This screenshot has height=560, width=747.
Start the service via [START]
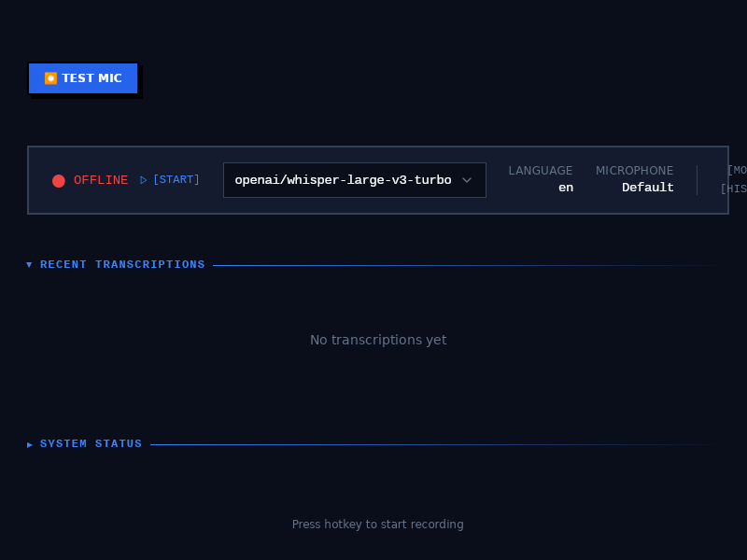(176, 179)
